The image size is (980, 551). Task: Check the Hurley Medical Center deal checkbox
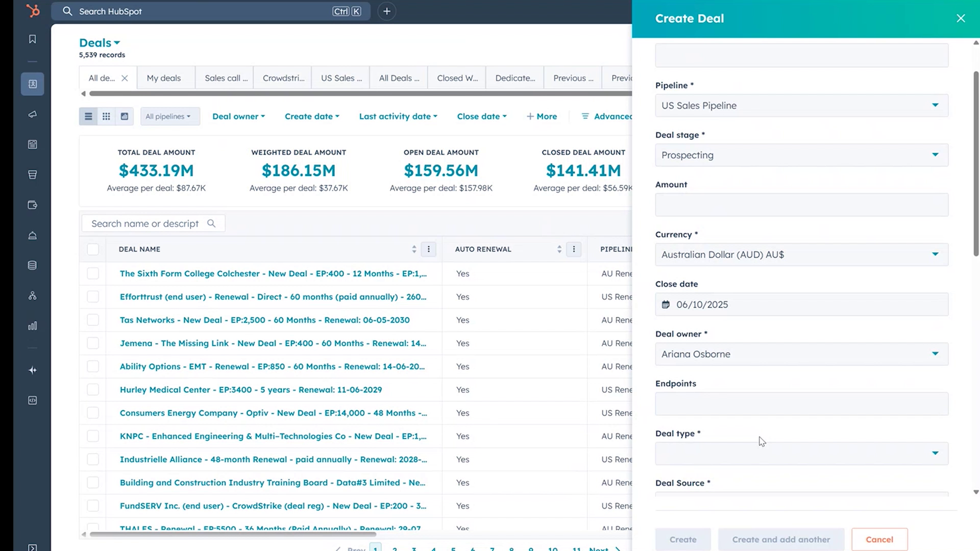click(93, 389)
